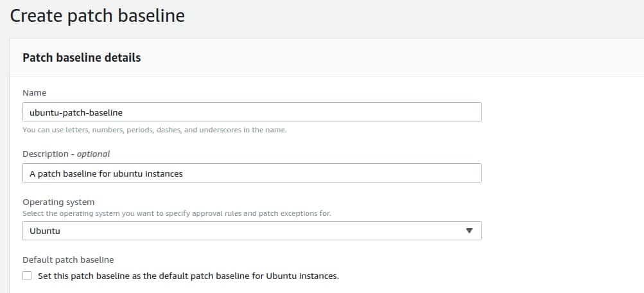
Task: Select the 'Ubuntu' value shown in the dropdown
Action: (x=45, y=231)
